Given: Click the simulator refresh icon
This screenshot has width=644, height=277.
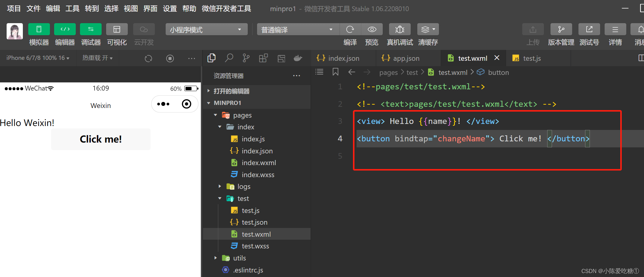Looking at the screenshot, I should (149, 58).
